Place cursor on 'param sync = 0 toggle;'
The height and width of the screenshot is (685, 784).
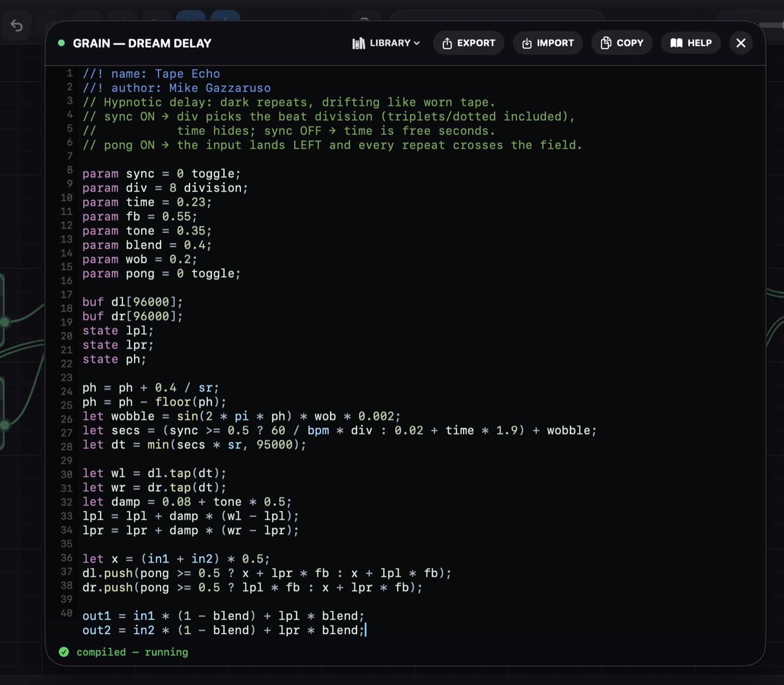pyautogui.click(x=162, y=174)
